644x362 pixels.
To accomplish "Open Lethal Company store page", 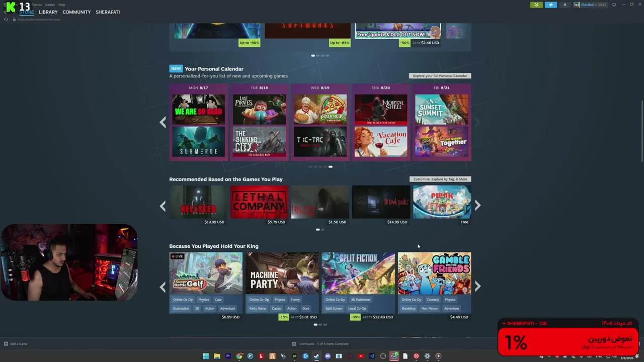I will (259, 202).
